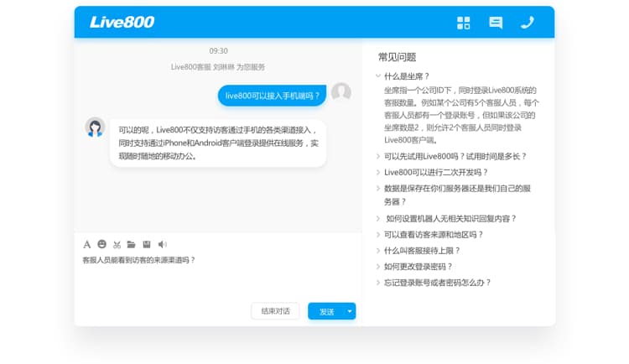This screenshot has height=364, width=629.
Task: Open the grid apps icon in header
Action: click(464, 23)
